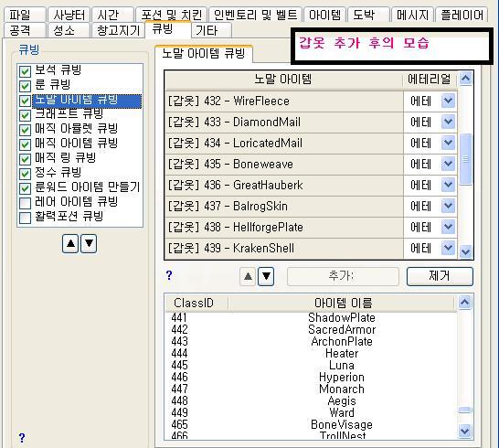Image resolution: width=499 pixels, height=448 pixels.
Task: Open ethereal dropdown for 433 DiamondMail
Action: click(x=448, y=122)
